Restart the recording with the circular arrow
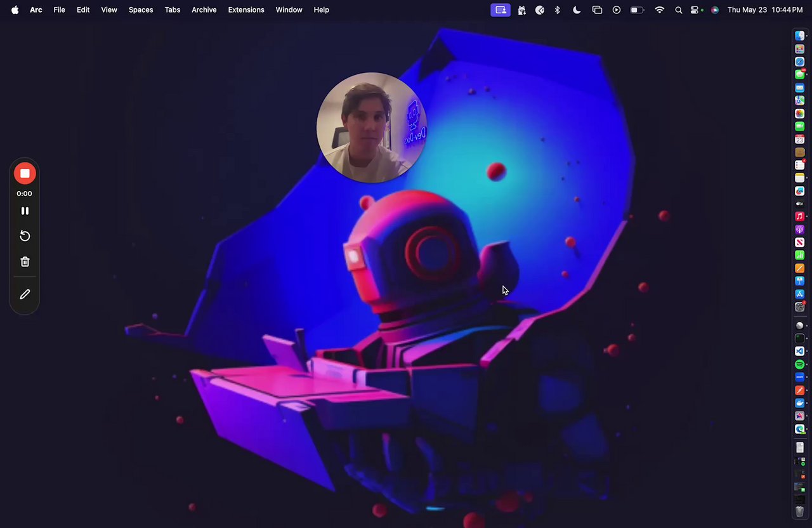Screen dimensions: 812x528 25,236
